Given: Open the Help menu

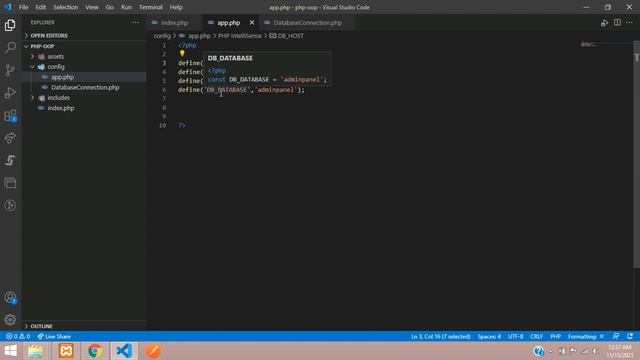Looking at the screenshot, I should (x=176, y=7).
